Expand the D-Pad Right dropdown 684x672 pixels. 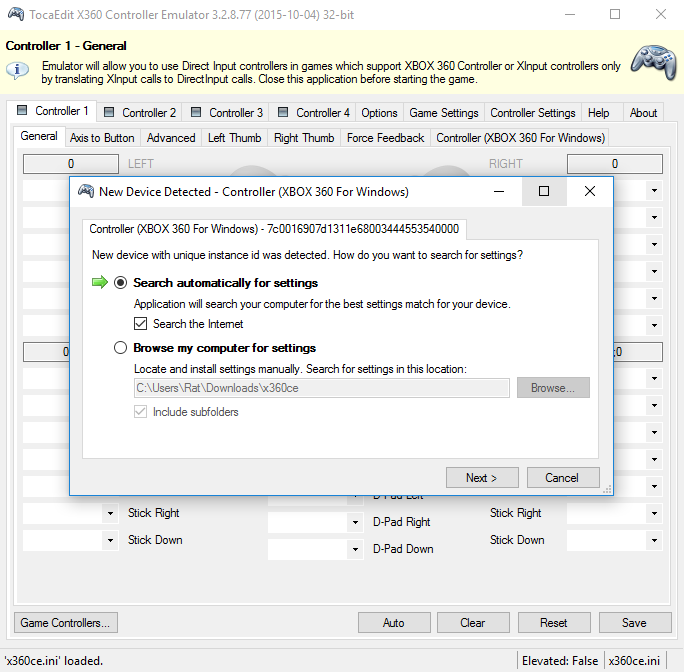(x=355, y=522)
